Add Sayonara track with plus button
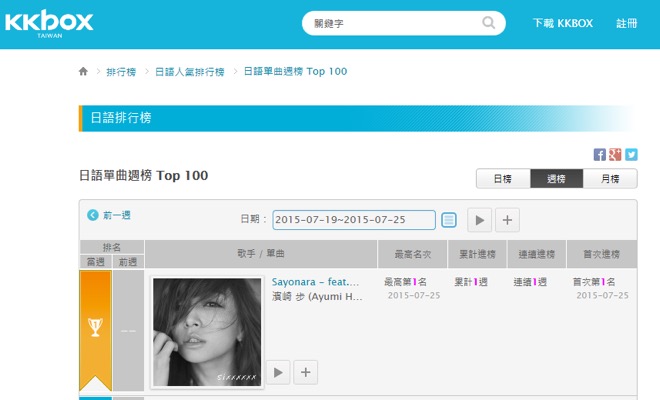 click(x=305, y=372)
